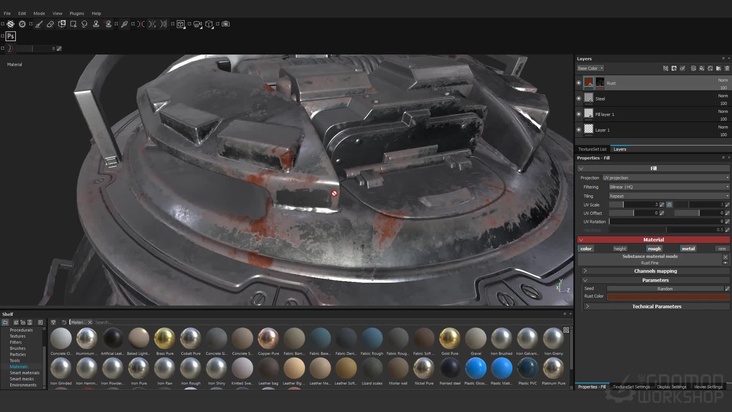Click the camera screenshot icon in toolbar
Image resolution: width=732 pixels, height=412 pixels.
(x=226, y=24)
